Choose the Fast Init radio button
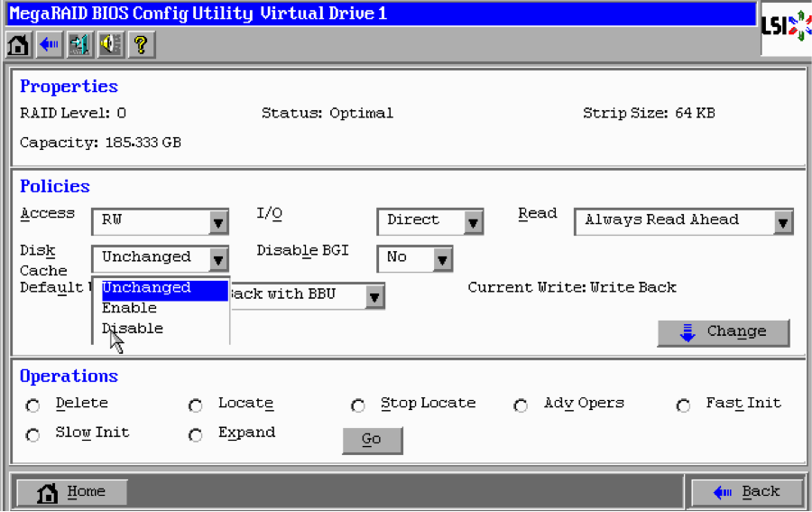This screenshot has width=812, height=512. [684, 405]
